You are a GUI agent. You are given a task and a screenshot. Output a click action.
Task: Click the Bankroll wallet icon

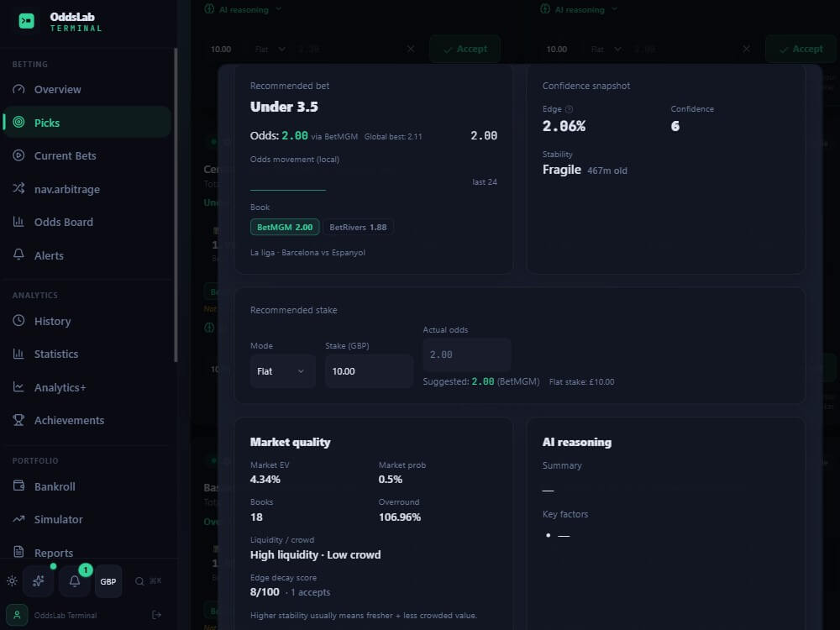(18, 486)
